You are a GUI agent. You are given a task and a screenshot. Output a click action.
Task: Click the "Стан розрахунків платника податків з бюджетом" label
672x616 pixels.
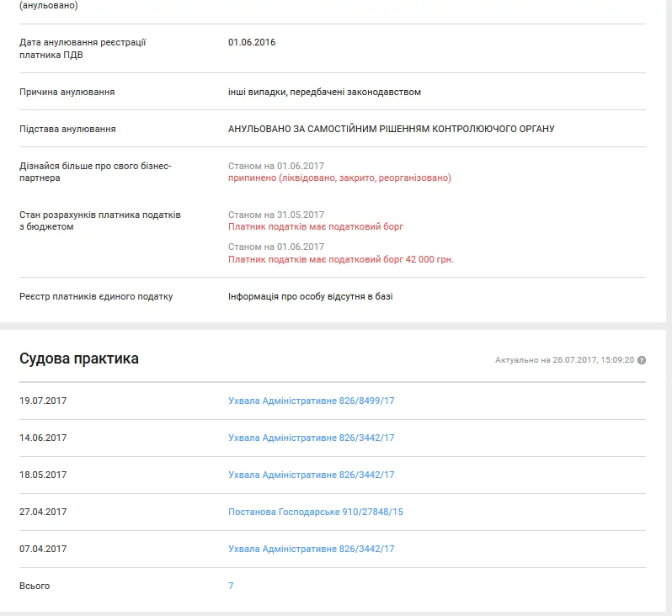(100, 220)
